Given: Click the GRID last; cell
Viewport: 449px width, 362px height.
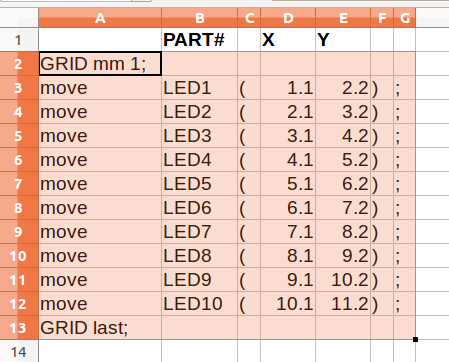Looking at the screenshot, I should pyautogui.click(x=100, y=328).
